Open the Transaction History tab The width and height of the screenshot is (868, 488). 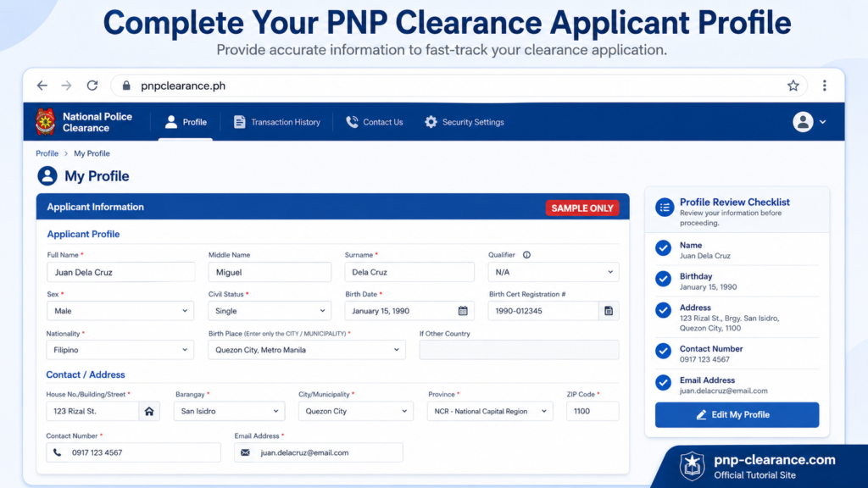[x=277, y=122]
